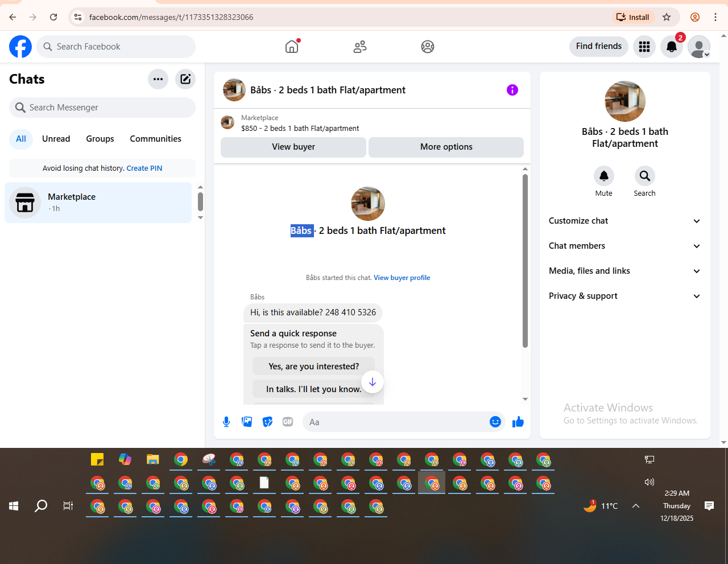728x564 pixels.
Task: Click the browser address bar URL
Action: (171, 17)
